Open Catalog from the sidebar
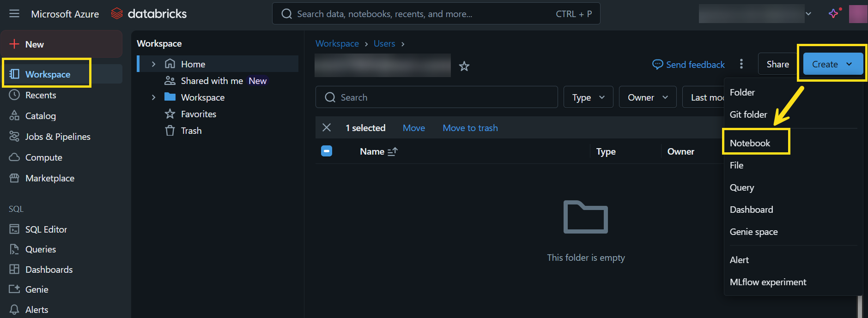Screen dimensions: 868x318 click(40, 116)
